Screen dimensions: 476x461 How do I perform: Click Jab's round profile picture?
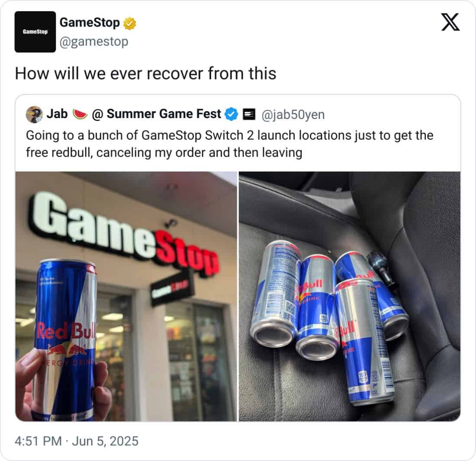[x=34, y=114]
